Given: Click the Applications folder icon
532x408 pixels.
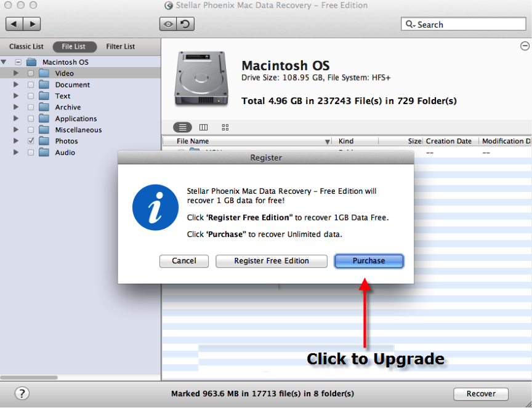Looking at the screenshot, I should coord(44,118).
